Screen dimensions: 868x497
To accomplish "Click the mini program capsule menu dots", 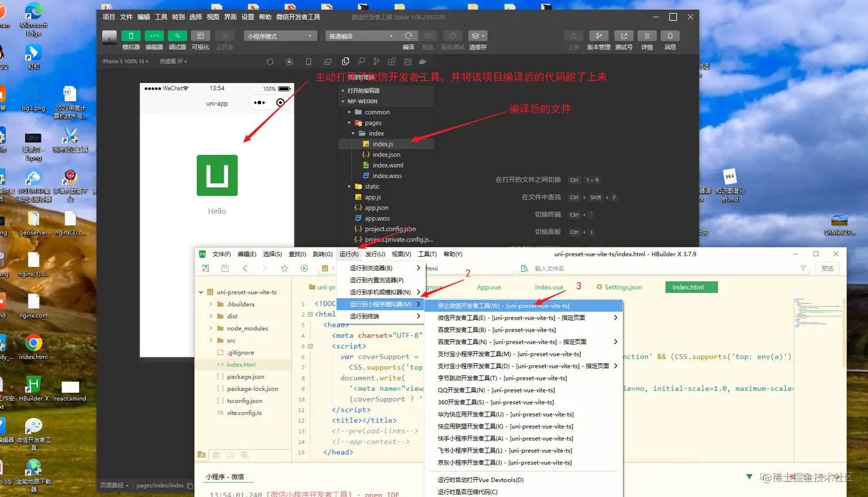I will coord(259,103).
